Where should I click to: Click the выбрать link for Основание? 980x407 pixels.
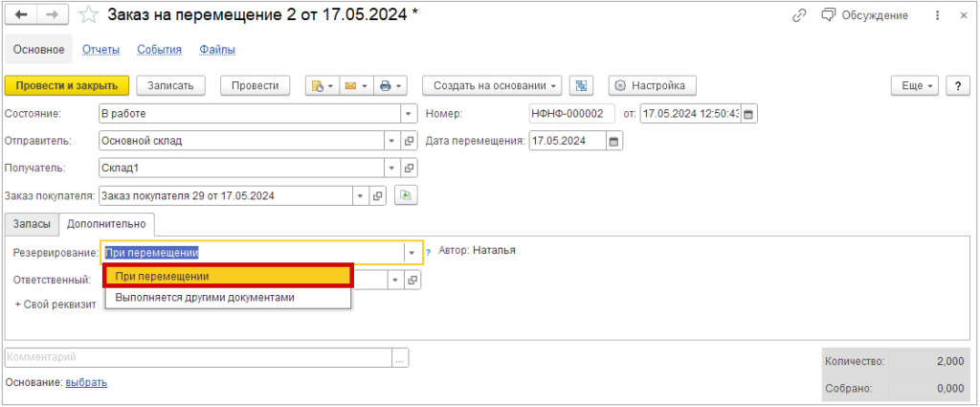pos(86,383)
